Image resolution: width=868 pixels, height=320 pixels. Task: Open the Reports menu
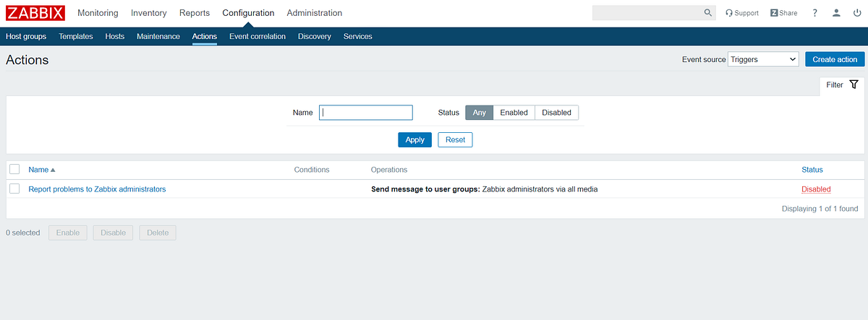pos(195,13)
